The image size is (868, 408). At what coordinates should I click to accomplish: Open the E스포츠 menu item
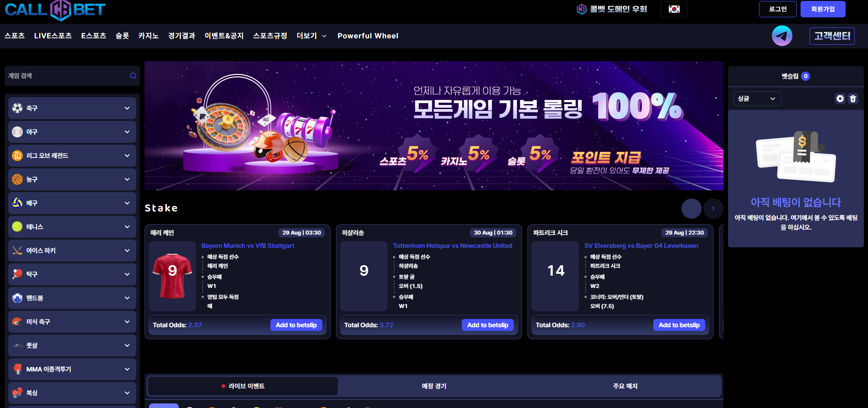pyautogui.click(x=93, y=36)
